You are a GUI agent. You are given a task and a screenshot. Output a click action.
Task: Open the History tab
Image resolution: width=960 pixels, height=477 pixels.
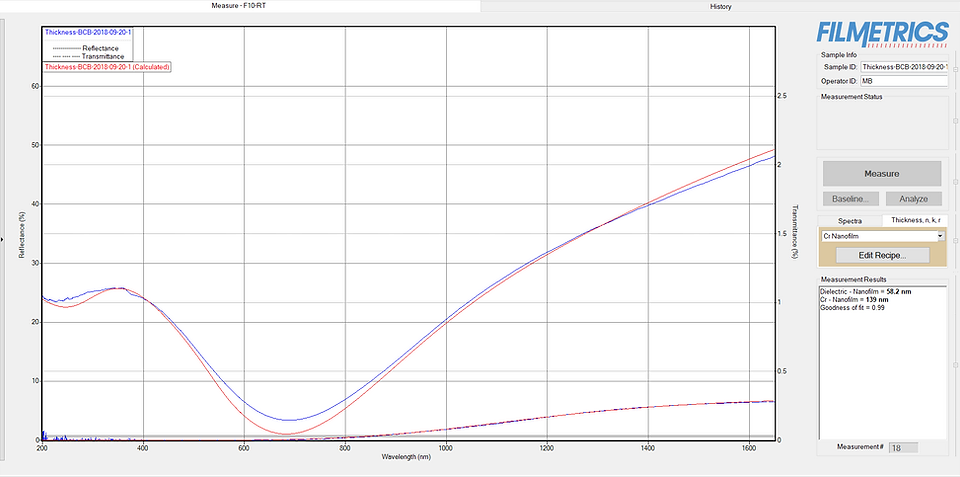coord(720,6)
